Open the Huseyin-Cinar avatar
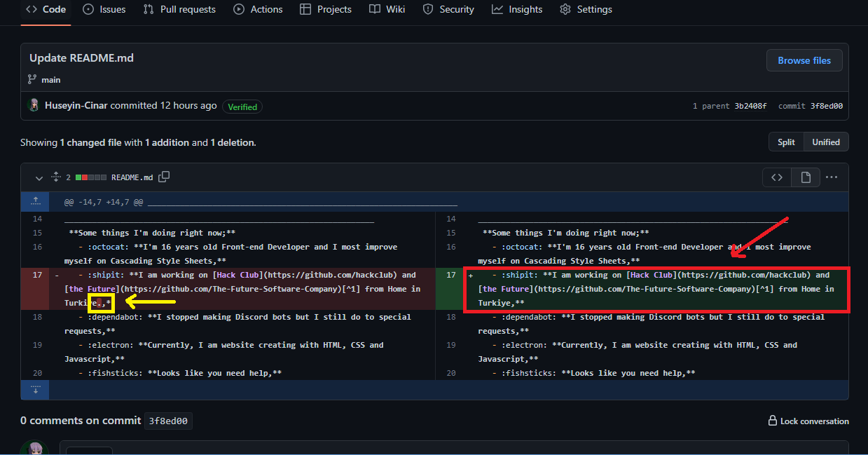This screenshot has height=455, width=868. point(34,104)
